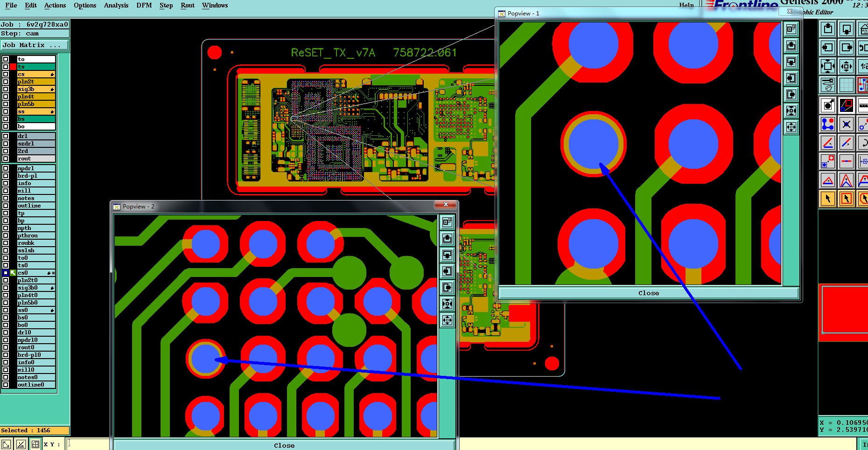Click Popview-1 zoom in icon
Viewport: 868px width, 450px height.
791,111
